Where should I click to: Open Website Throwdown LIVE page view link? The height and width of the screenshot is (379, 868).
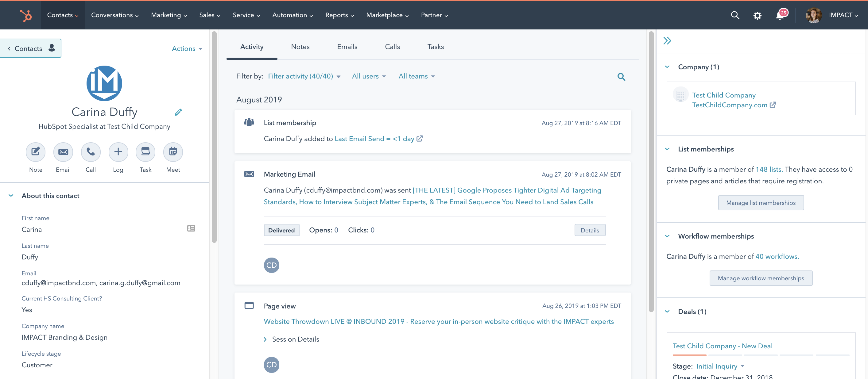(439, 321)
